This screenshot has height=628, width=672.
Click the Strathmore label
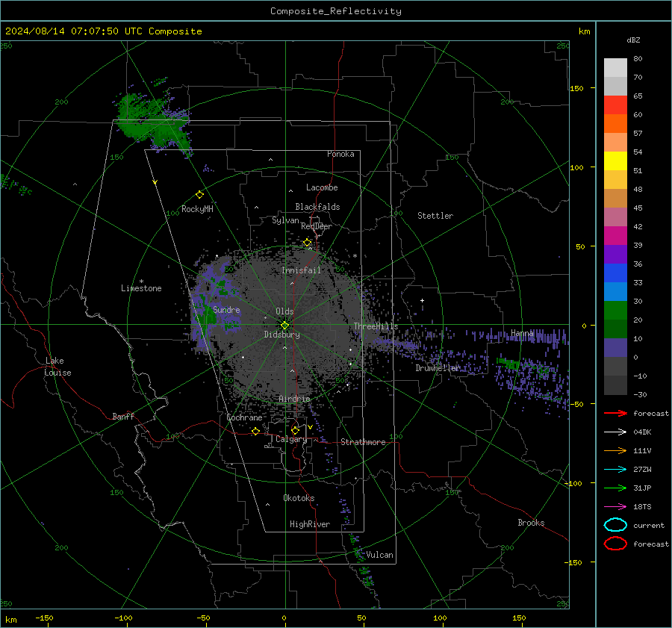pos(363,442)
